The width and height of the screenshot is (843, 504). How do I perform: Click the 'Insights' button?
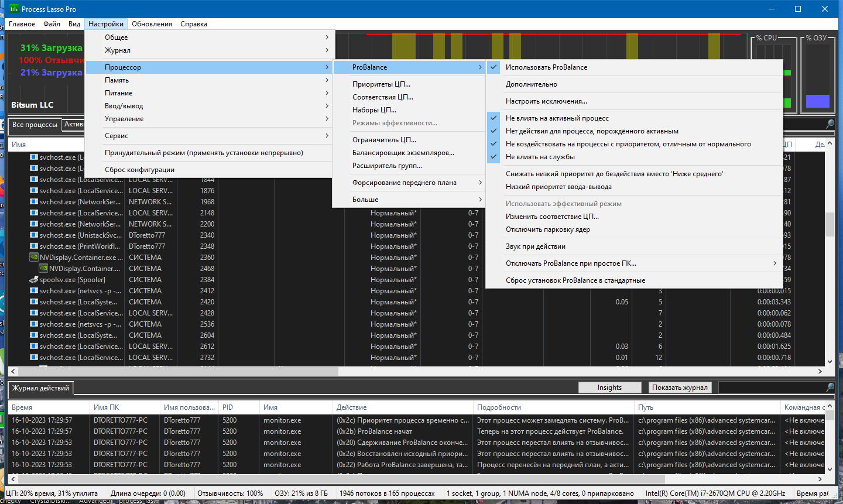(609, 388)
